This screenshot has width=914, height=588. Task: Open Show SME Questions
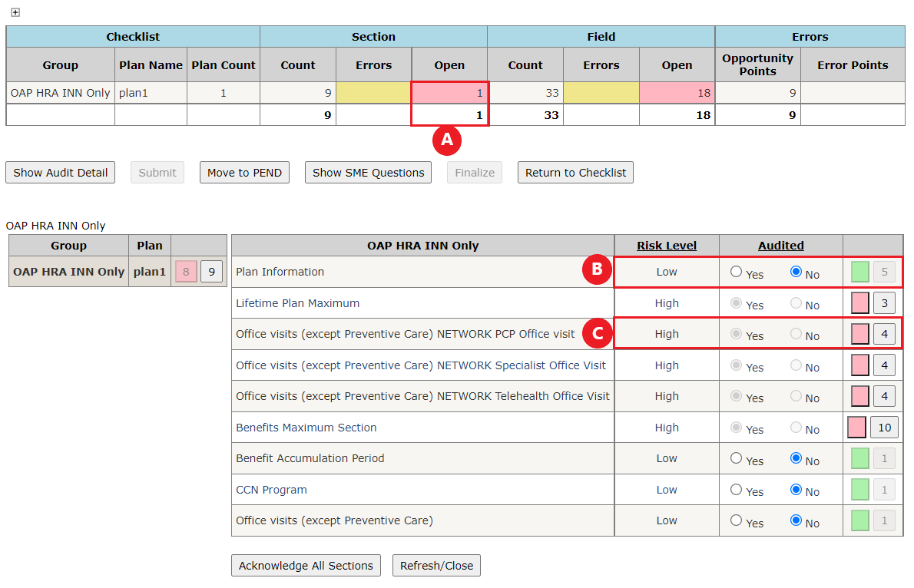[369, 173]
